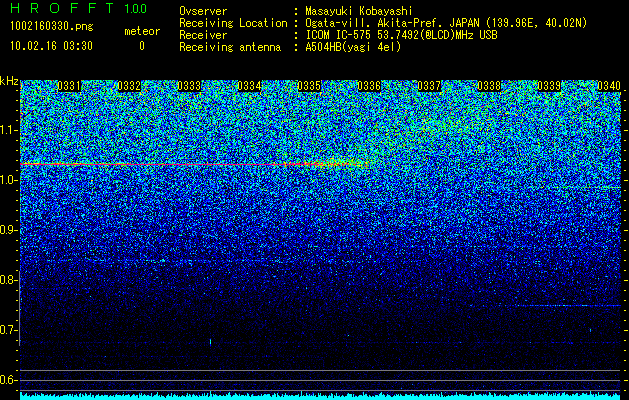The width and height of the screenshot is (629, 400).
Task: Click the 0333 time marker
Action: 189,86
